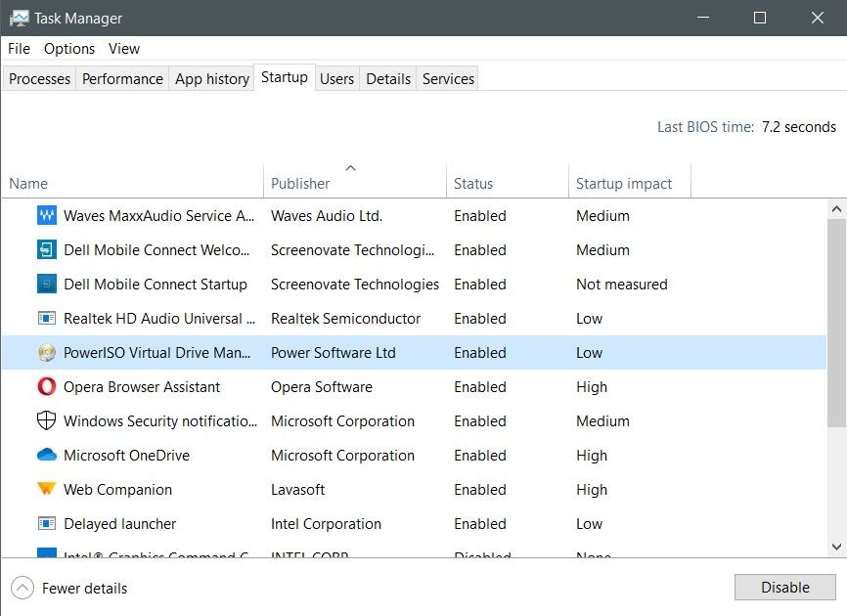This screenshot has width=847, height=616.
Task: Click the Waves MaxxAudio Service icon
Action: point(45,215)
